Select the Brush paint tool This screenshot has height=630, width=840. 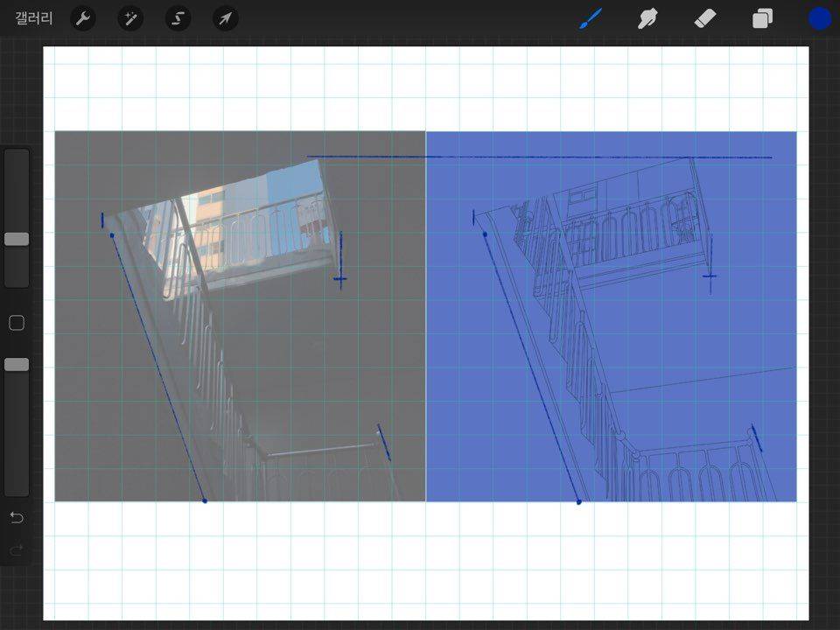(x=591, y=18)
